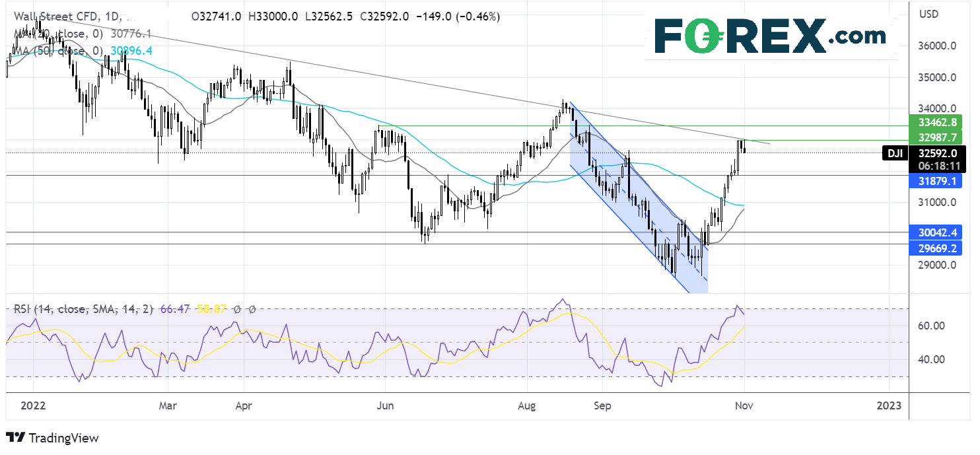Select the blue descending channel drawing
The image size is (980, 455).
click(x=639, y=197)
